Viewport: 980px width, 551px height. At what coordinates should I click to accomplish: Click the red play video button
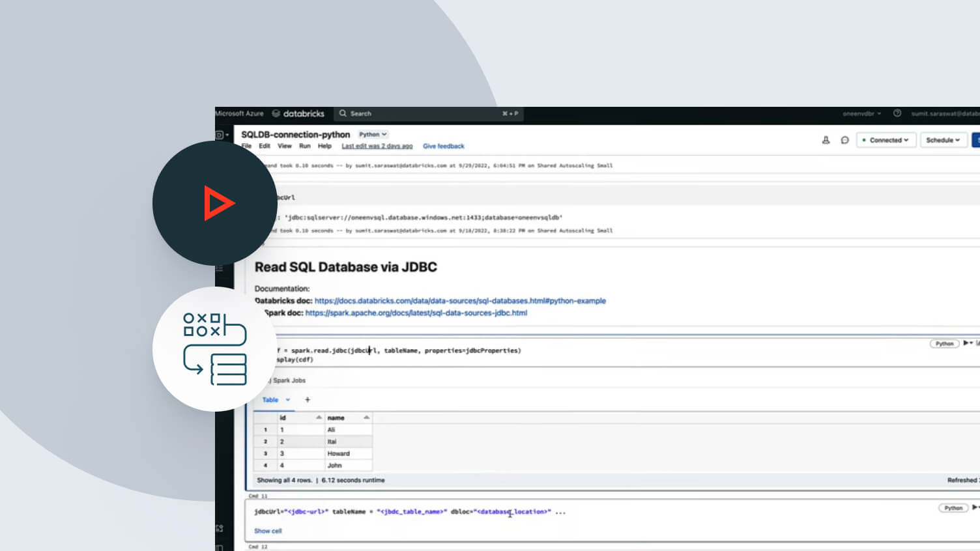(x=216, y=203)
